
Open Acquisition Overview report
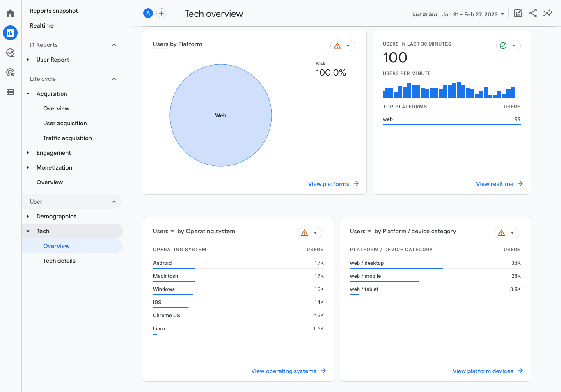(56, 108)
